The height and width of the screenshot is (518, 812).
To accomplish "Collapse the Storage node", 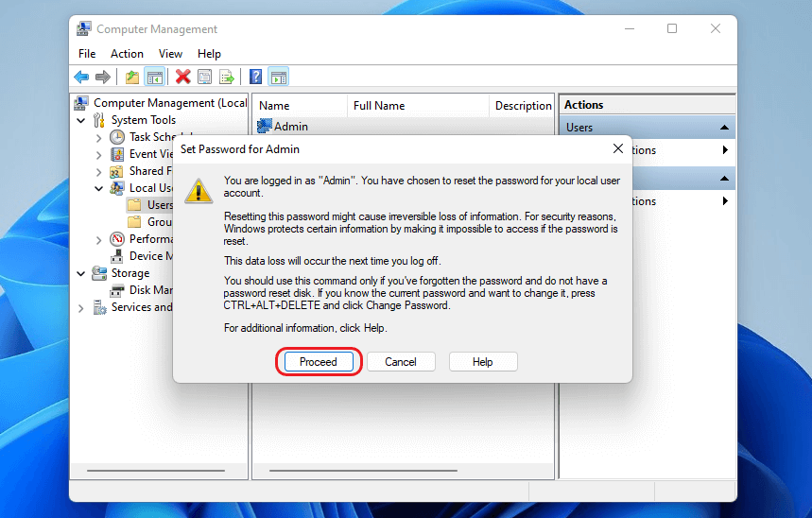I will pos(80,273).
